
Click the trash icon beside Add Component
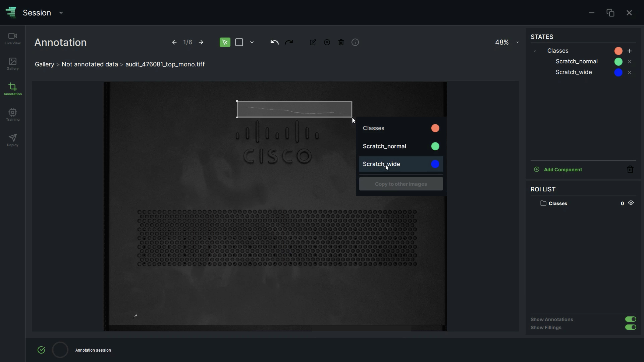click(630, 170)
